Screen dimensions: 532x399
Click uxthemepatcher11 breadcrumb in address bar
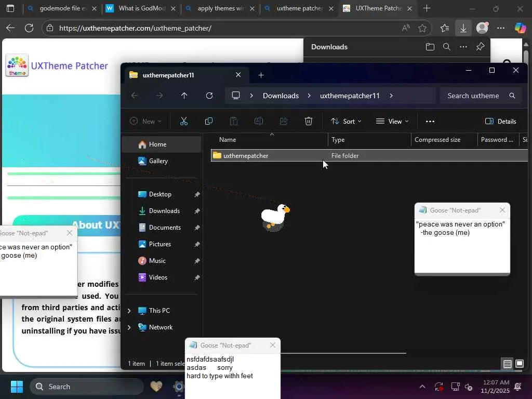350,96
